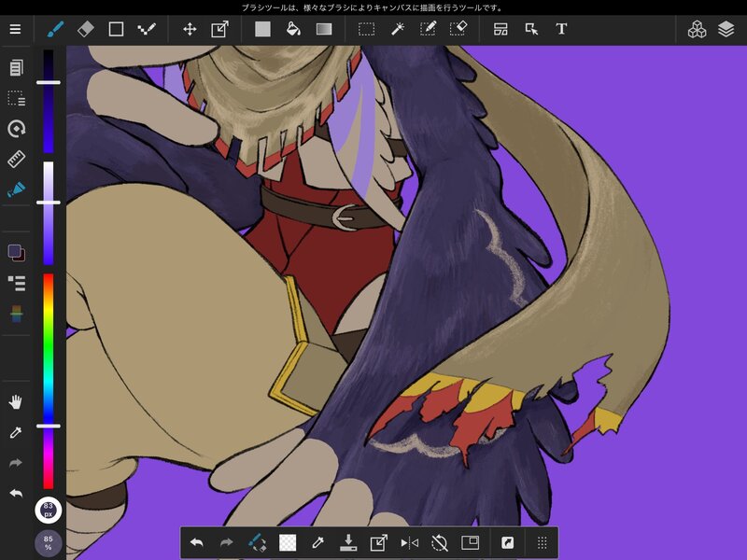Undo using the bottom shortcut bar
Image resolution: width=747 pixels, height=560 pixels.
196,542
